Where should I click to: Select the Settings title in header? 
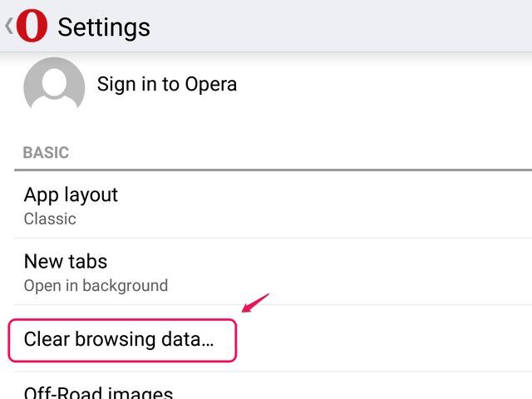coord(104,27)
